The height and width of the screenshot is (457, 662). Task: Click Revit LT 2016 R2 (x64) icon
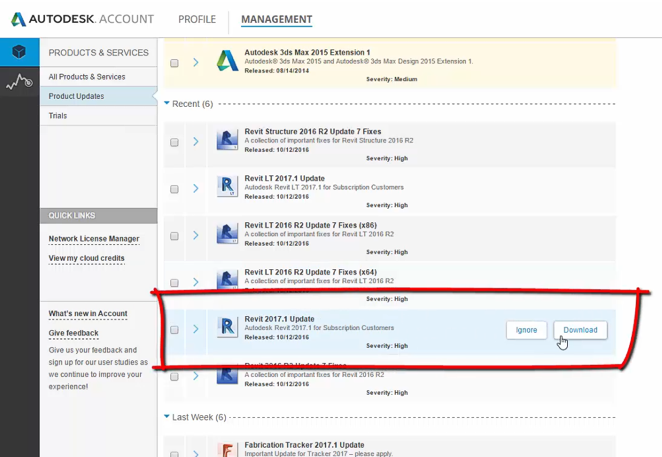(x=227, y=279)
